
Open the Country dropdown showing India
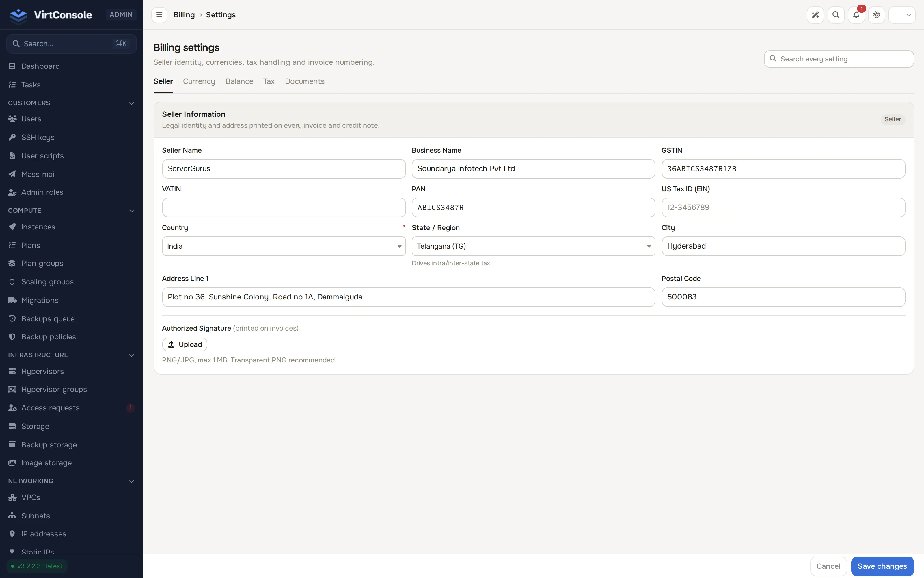(x=284, y=246)
